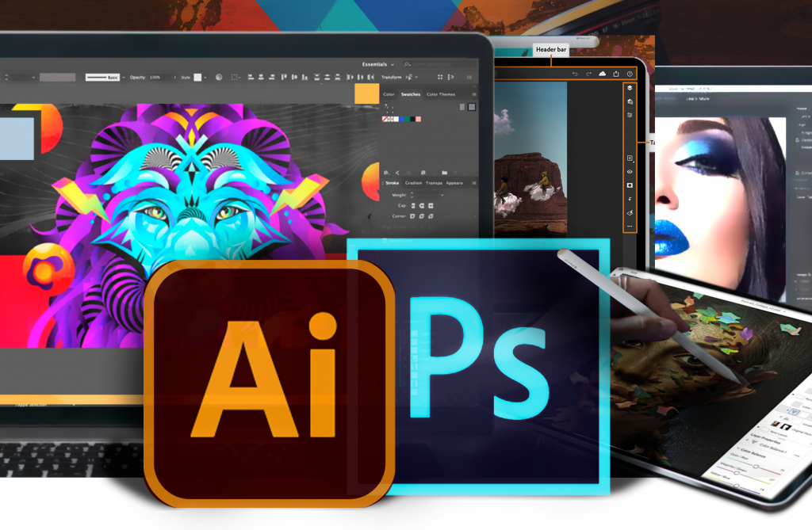Image resolution: width=812 pixels, height=530 pixels.
Task: Open the stroke Weight dropdown
Action: point(442,195)
